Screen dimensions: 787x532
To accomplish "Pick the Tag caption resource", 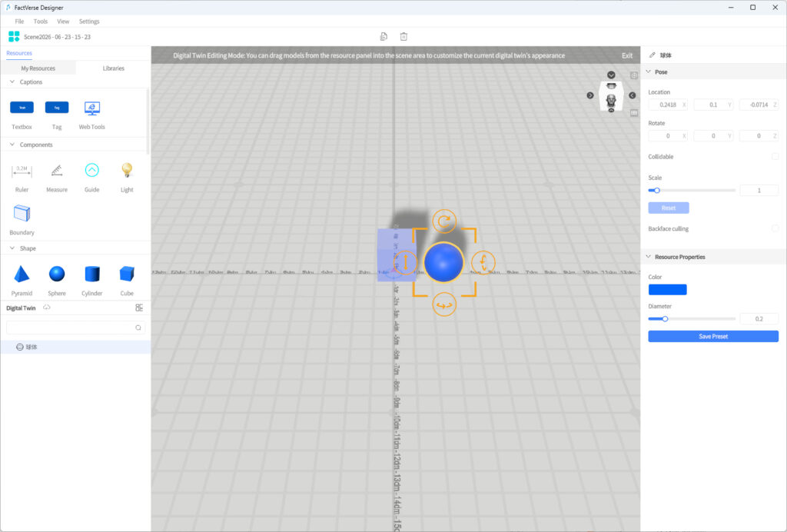I will (x=57, y=108).
